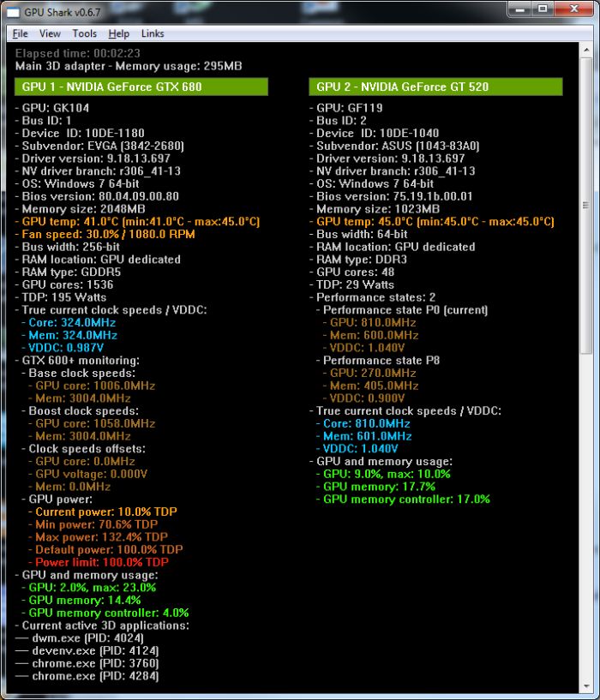The height and width of the screenshot is (700, 600).
Task: Click chrome.exe (PID: 3760) entry
Action: pyautogui.click(x=87, y=663)
